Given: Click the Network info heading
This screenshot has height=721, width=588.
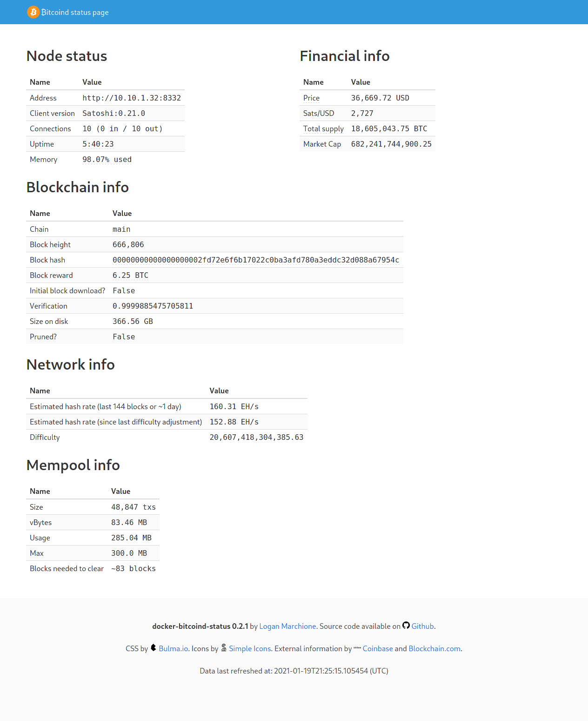Looking at the screenshot, I should (71, 364).
